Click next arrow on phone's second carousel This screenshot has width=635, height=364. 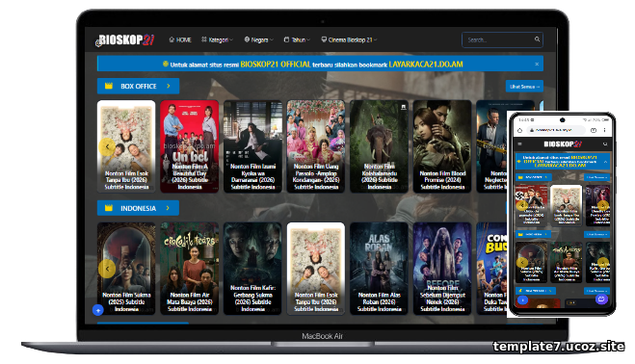coord(603,262)
